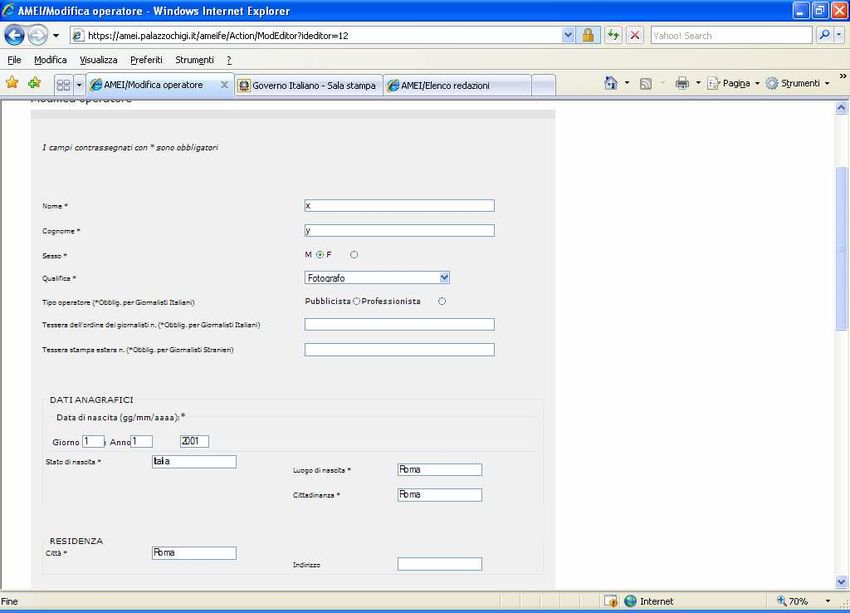Click the 70% zoom level button
The height and width of the screenshot is (613, 850).
(x=797, y=601)
